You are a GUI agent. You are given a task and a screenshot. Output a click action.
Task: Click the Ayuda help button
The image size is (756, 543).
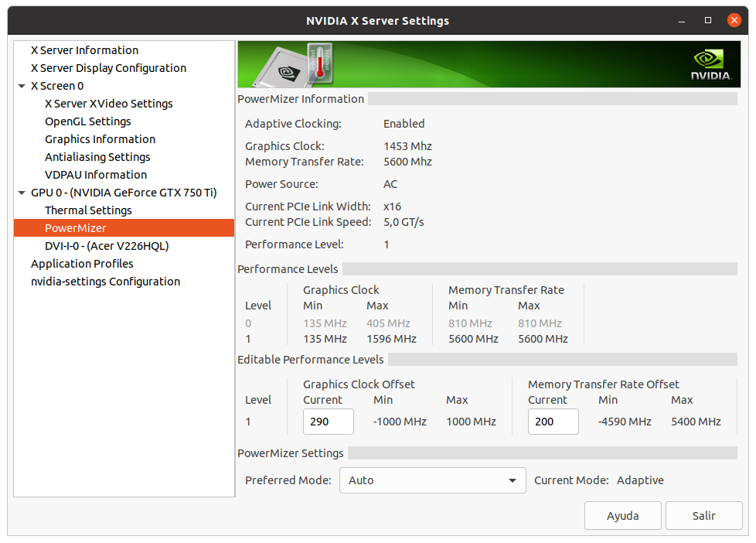(622, 515)
